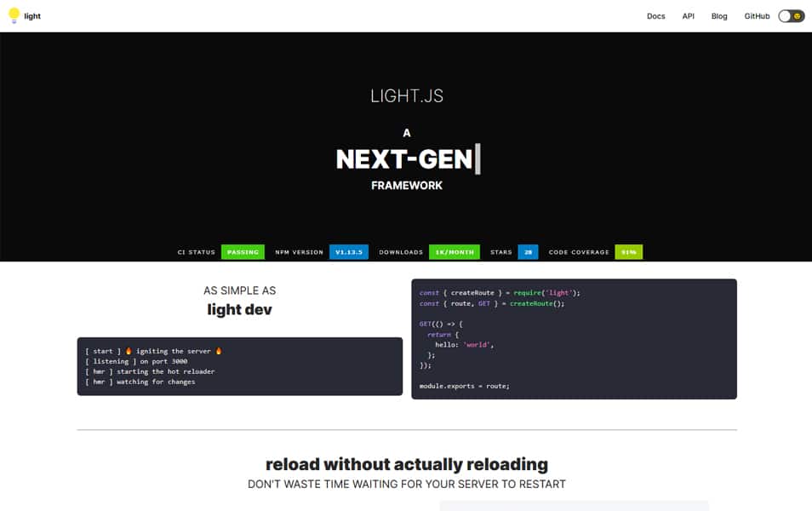Click the LIGHT.JS hero title
The height and width of the screenshot is (511, 812).
coord(406,96)
